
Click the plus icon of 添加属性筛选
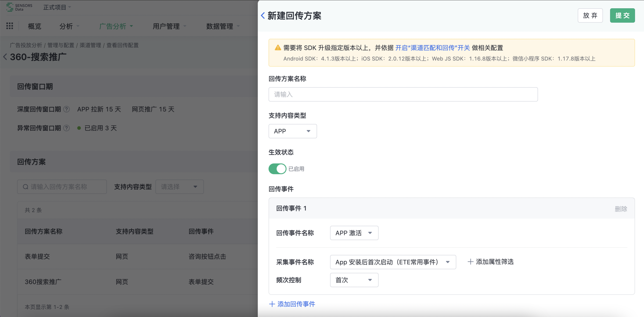click(471, 262)
